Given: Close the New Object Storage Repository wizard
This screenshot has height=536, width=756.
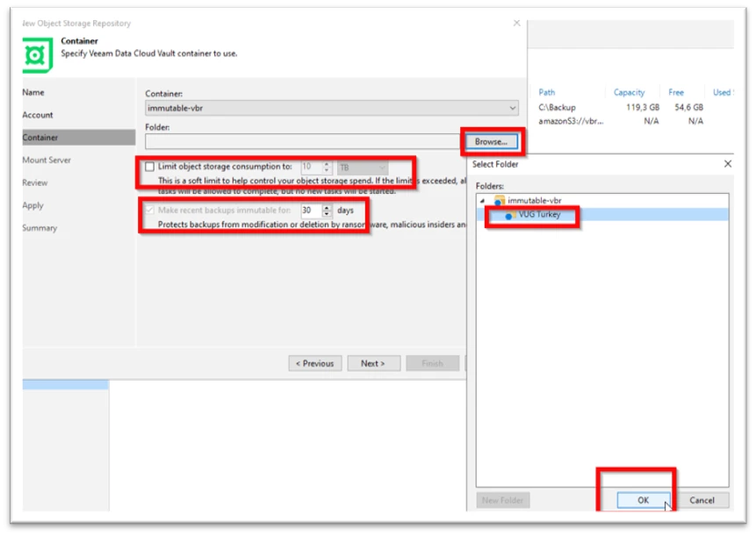Looking at the screenshot, I should click(517, 23).
